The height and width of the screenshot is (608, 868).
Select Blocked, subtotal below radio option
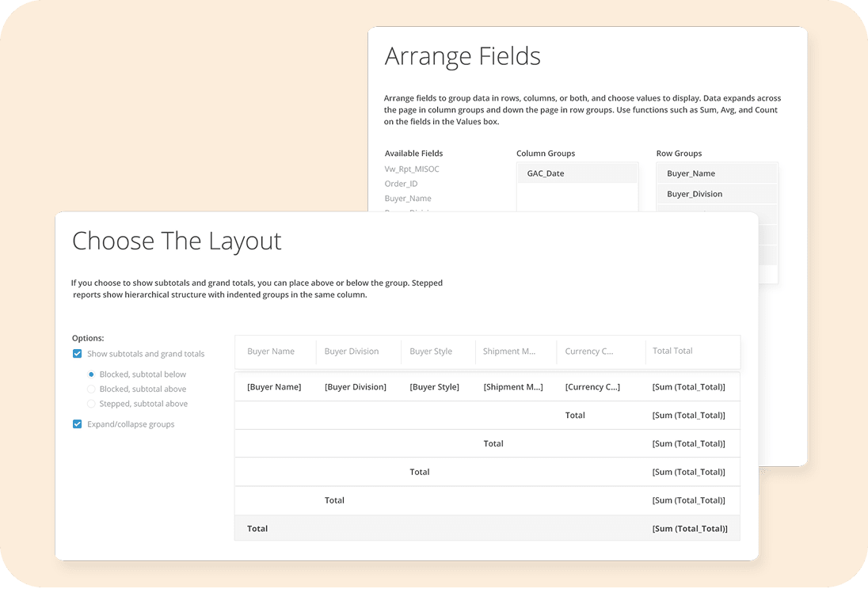[91, 374]
